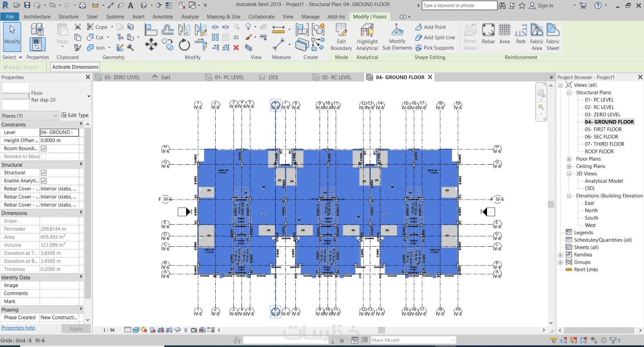Collapse the Identity Data section
Image resolution: width=644 pixels, height=347 pixels.
pyautogui.click(x=81, y=277)
